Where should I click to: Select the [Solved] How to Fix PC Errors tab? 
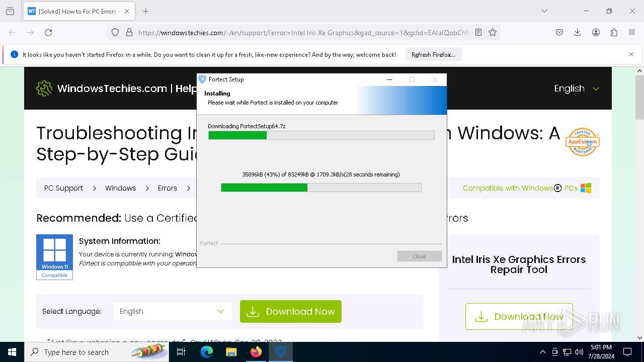tap(78, 11)
